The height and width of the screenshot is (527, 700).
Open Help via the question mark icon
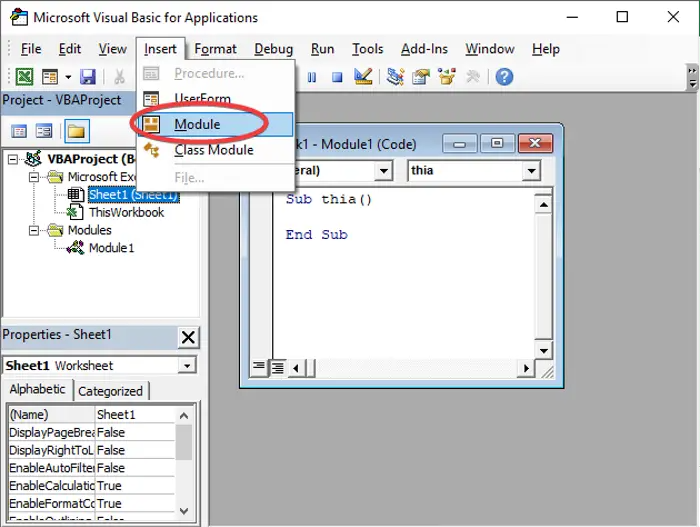tap(504, 77)
